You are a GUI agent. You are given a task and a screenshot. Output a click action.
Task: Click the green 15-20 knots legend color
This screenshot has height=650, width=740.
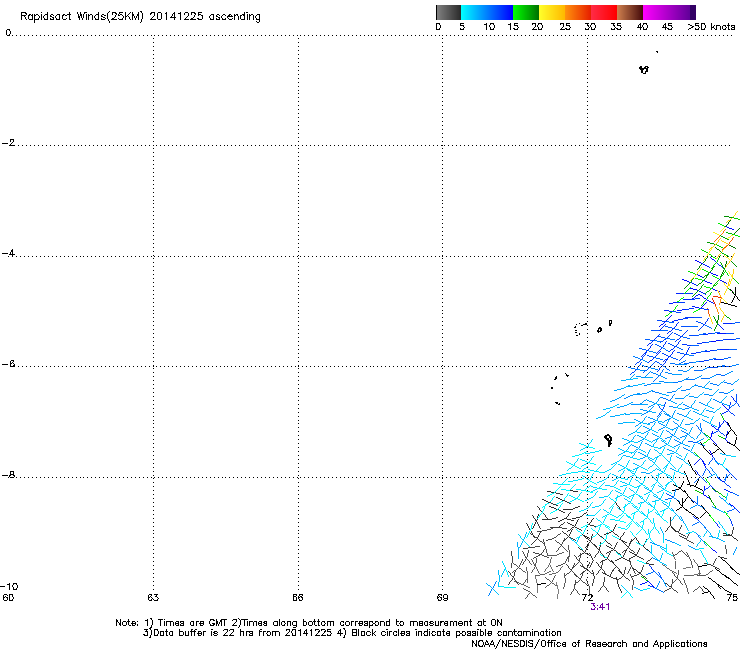point(526,12)
